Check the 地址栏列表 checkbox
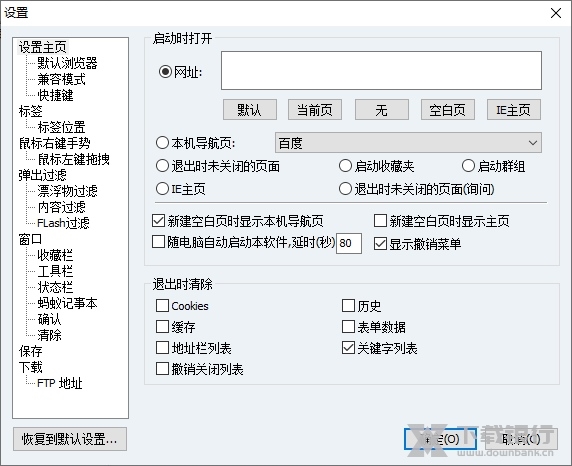The width and height of the screenshot is (572, 466). point(162,348)
